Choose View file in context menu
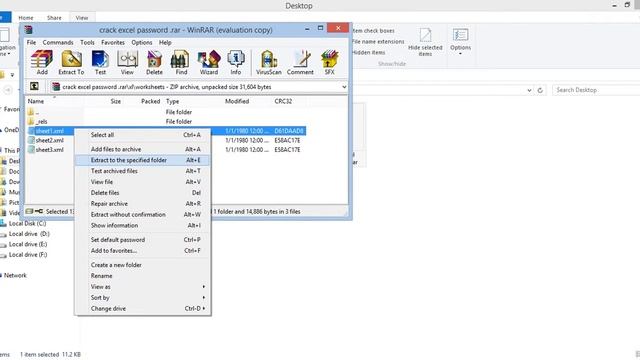Image resolution: width=640 pixels, height=360 pixels. point(142,182)
